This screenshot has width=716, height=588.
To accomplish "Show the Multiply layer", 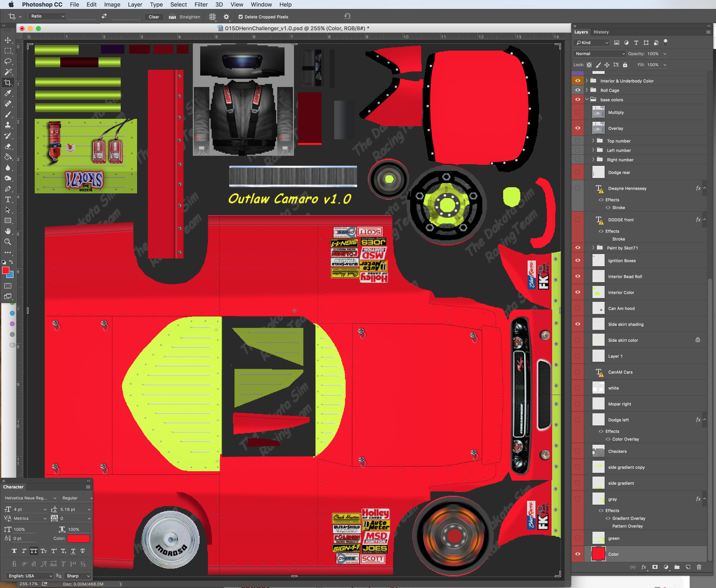I will pyautogui.click(x=578, y=112).
